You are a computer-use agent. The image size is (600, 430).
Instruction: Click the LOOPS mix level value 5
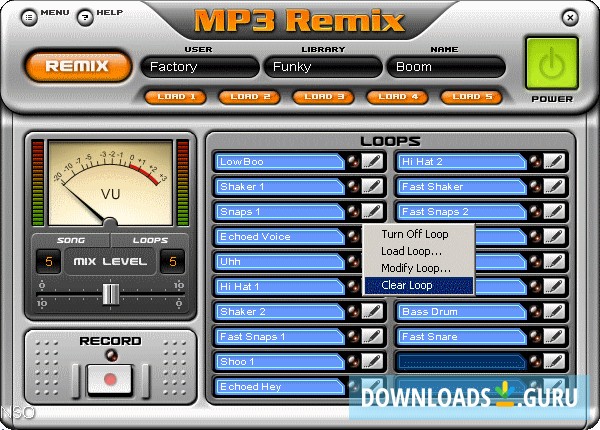[173, 261]
